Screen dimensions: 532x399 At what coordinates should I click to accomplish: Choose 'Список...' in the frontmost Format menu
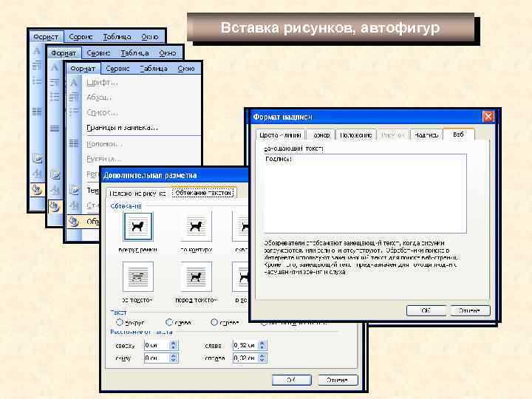point(102,112)
